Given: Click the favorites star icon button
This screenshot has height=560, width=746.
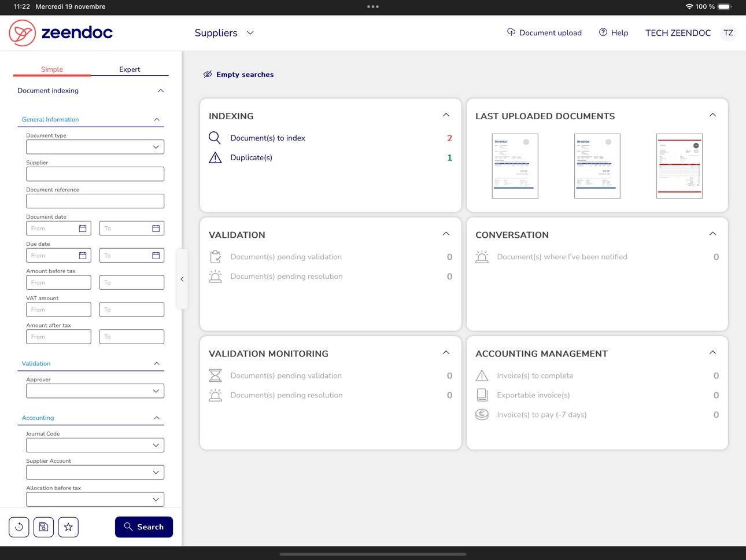Looking at the screenshot, I should point(68,527).
